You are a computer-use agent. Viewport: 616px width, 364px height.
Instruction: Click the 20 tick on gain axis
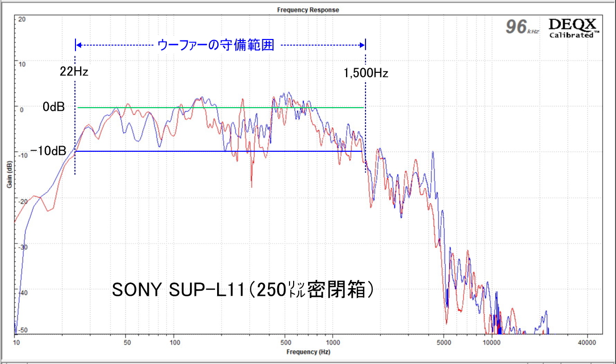(22, 19)
